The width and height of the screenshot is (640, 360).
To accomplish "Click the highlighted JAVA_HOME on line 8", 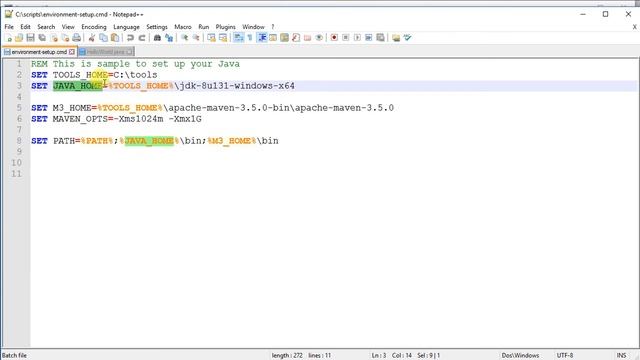I will [x=149, y=141].
